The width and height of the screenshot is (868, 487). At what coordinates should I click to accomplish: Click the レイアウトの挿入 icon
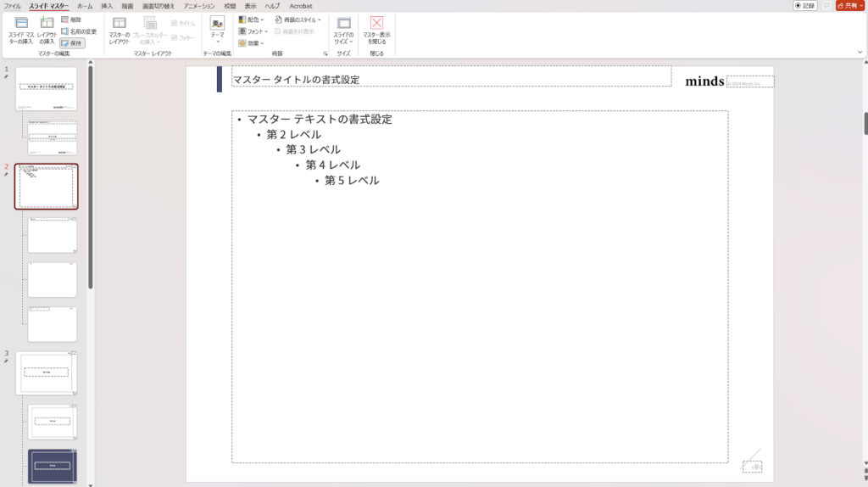[x=47, y=24]
